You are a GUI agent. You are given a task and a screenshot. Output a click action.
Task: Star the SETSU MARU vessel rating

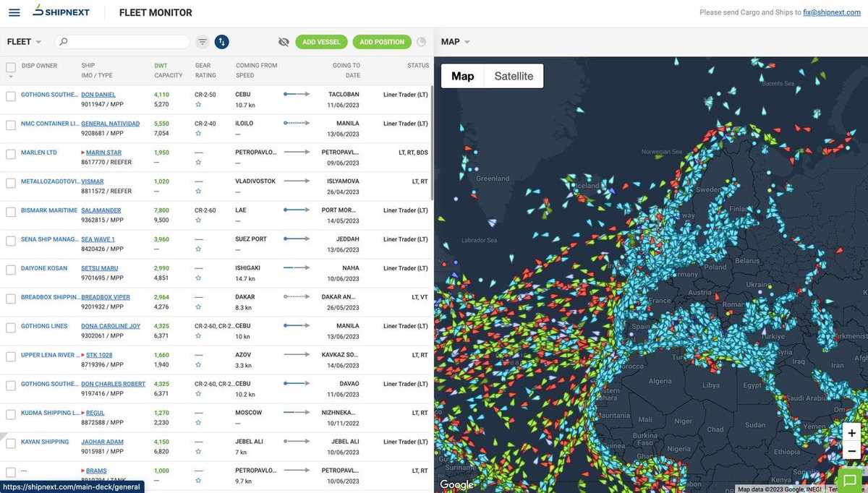coord(198,278)
